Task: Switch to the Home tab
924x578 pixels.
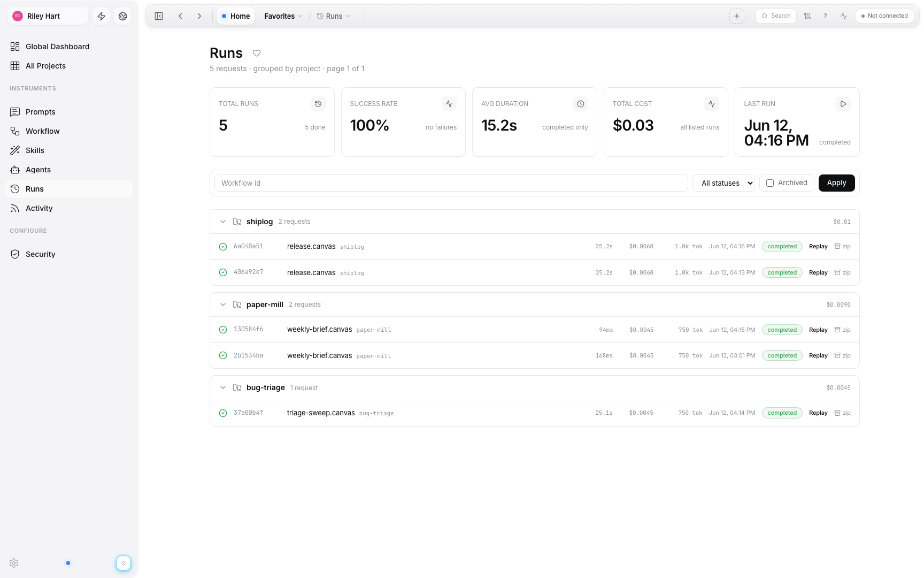Action: 236,16
